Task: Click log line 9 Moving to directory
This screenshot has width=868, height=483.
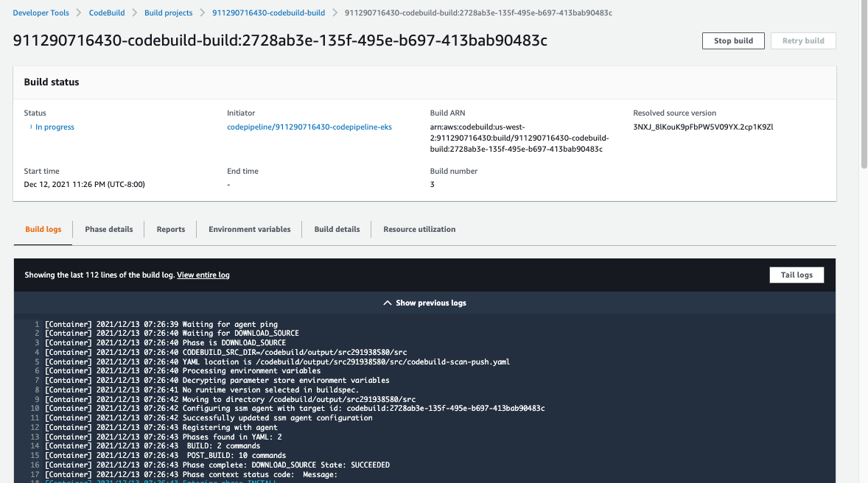Action: tap(231, 399)
